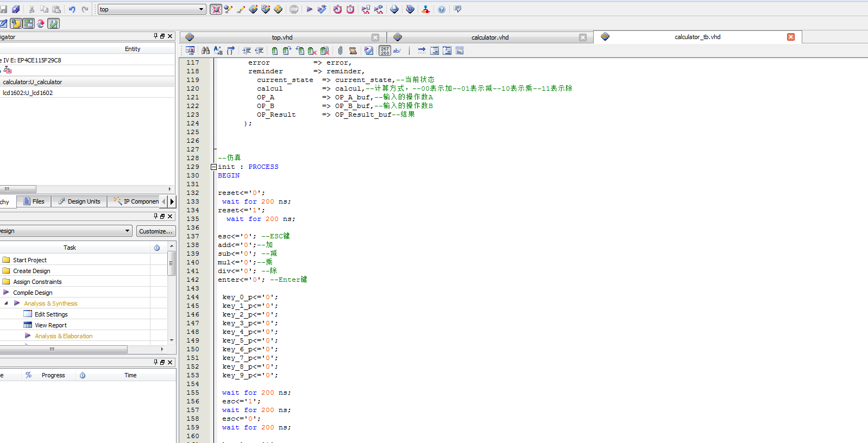
Task: Select the lcd1602:U_lcd1602 entity
Action: pos(28,93)
